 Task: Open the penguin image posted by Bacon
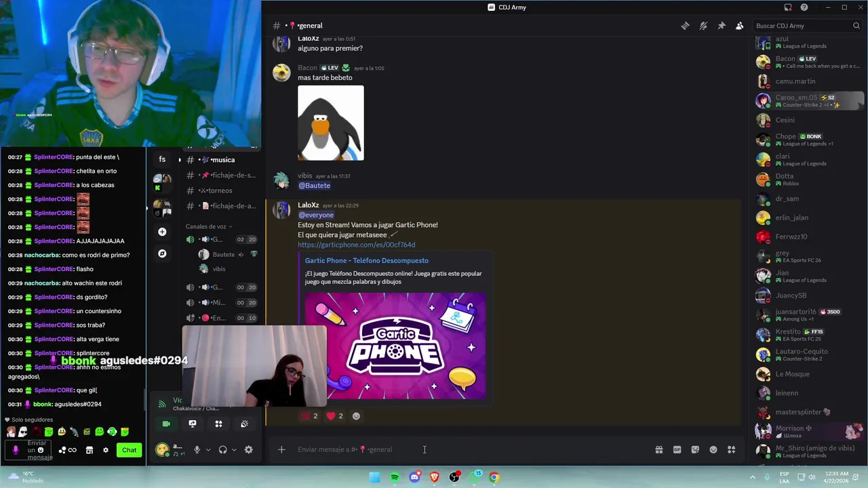[331, 123]
